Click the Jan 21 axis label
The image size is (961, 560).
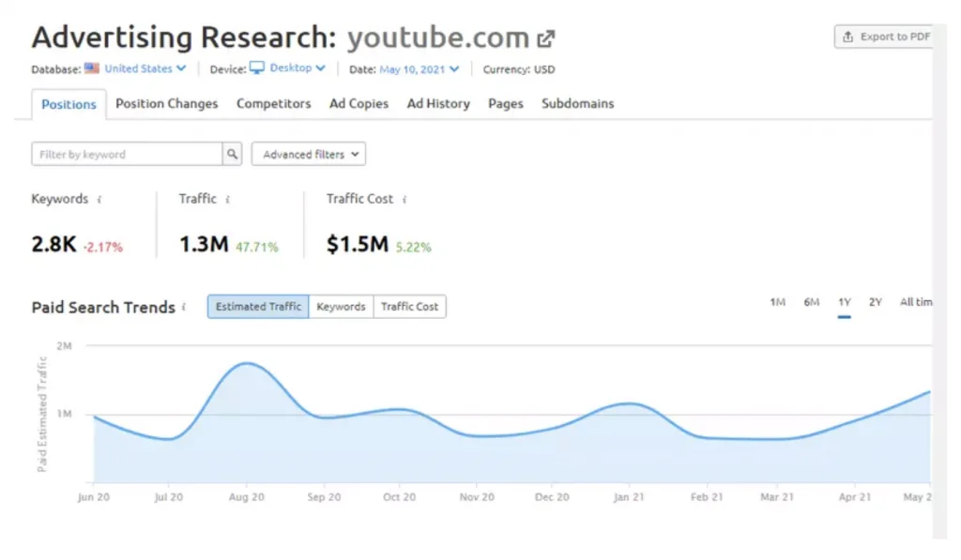point(629,497)
